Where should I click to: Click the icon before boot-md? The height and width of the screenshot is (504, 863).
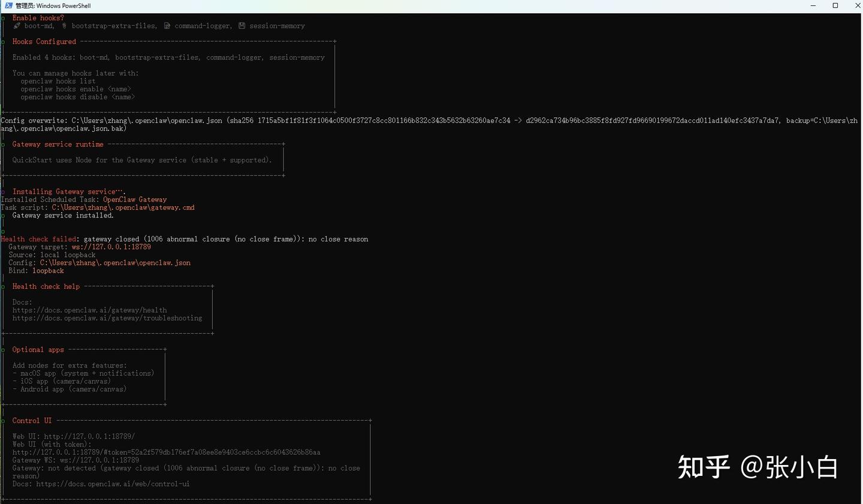pos(17,26)
